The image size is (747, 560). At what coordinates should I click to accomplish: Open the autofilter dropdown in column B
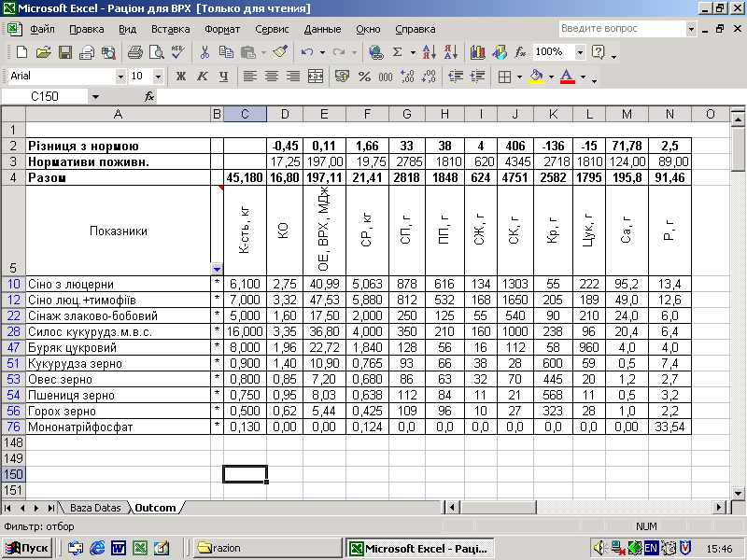pos(217,268)
